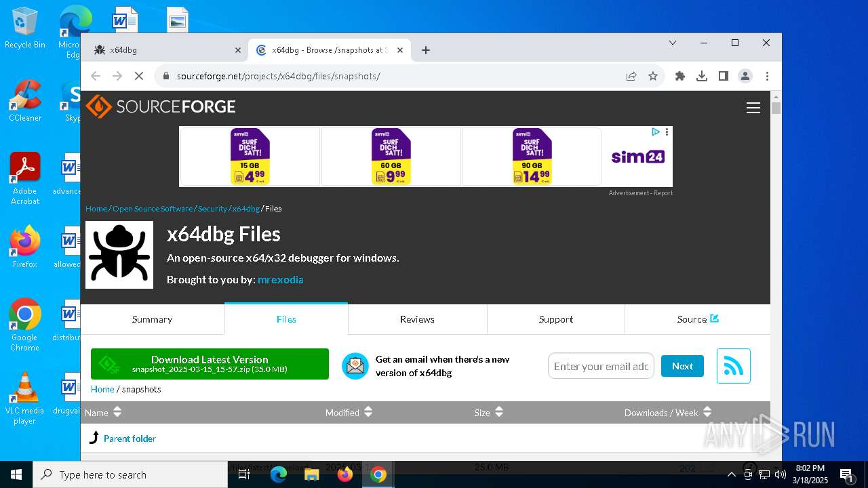868x488 pixels.
Task: Open Chrome downloads icon
Action: pos(702,76)
